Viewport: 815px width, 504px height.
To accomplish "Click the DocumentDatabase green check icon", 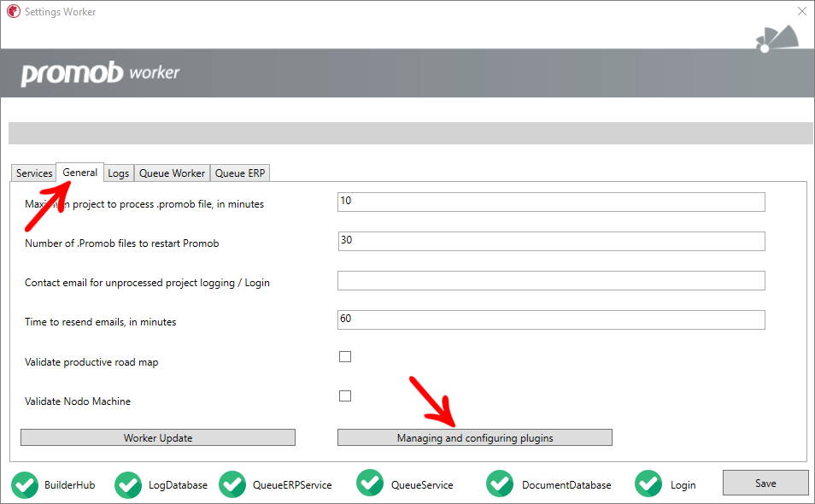I will (500, 483).
